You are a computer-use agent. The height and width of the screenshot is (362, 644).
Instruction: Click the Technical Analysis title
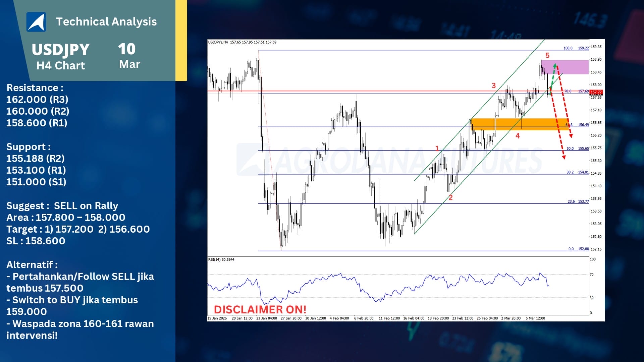pyautogui.click(x=106, y=21)
